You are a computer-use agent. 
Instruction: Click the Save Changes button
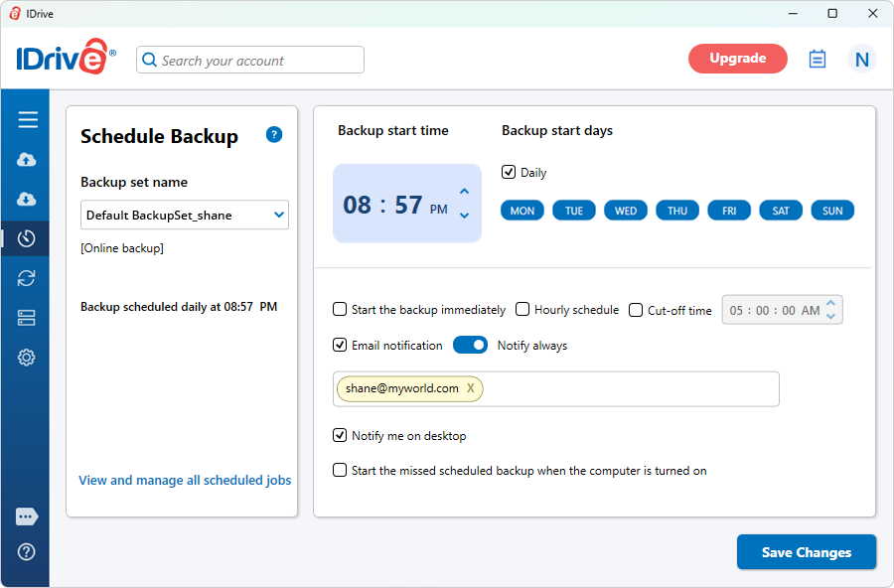click(x=806, y=552)
